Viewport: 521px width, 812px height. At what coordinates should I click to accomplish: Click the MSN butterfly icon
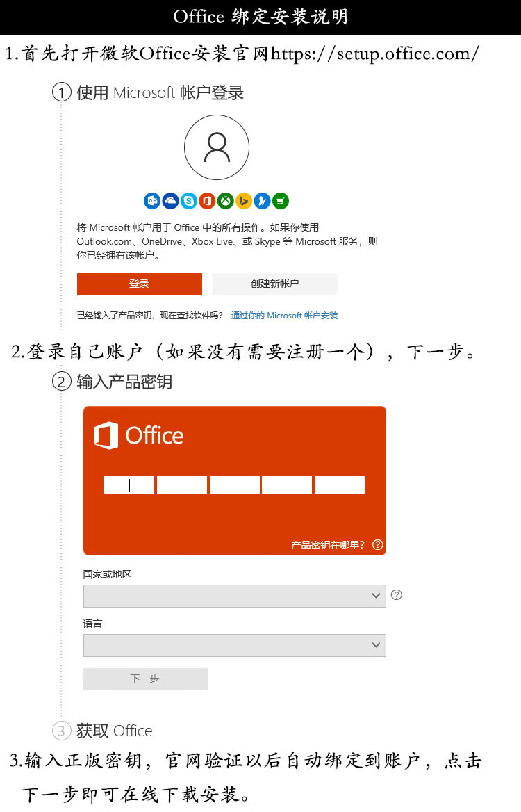[263, 201]
